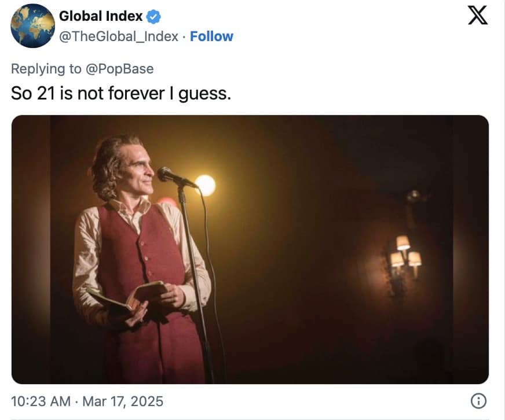Click the microphone stand pole in the photo
The height and width of the screenshot is (420, 505).
point(194,278)
